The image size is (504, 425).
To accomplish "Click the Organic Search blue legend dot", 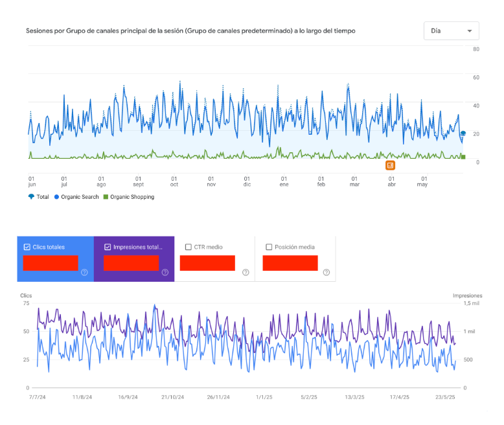I will [56, 197].
